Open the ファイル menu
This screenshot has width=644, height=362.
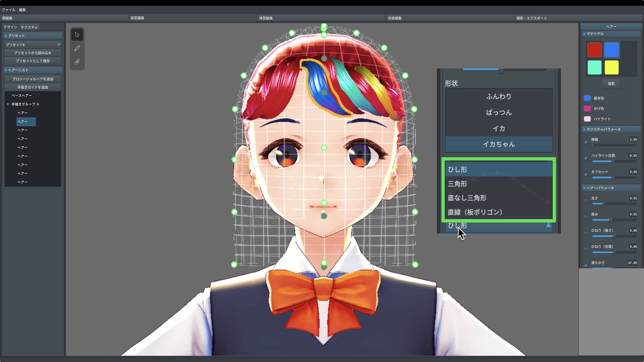[x=9, y=10]
